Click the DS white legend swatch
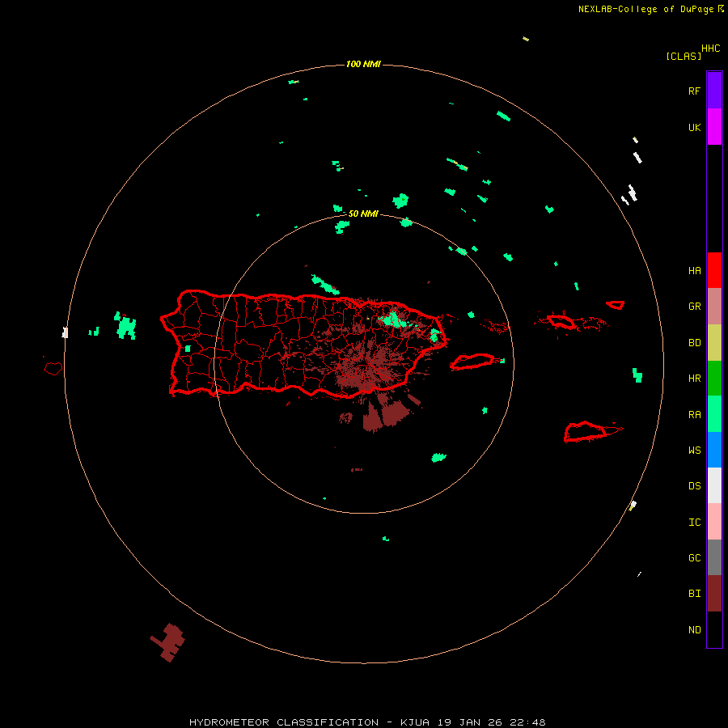The width and height of the screenshot is (728, 728). point(714,485)
